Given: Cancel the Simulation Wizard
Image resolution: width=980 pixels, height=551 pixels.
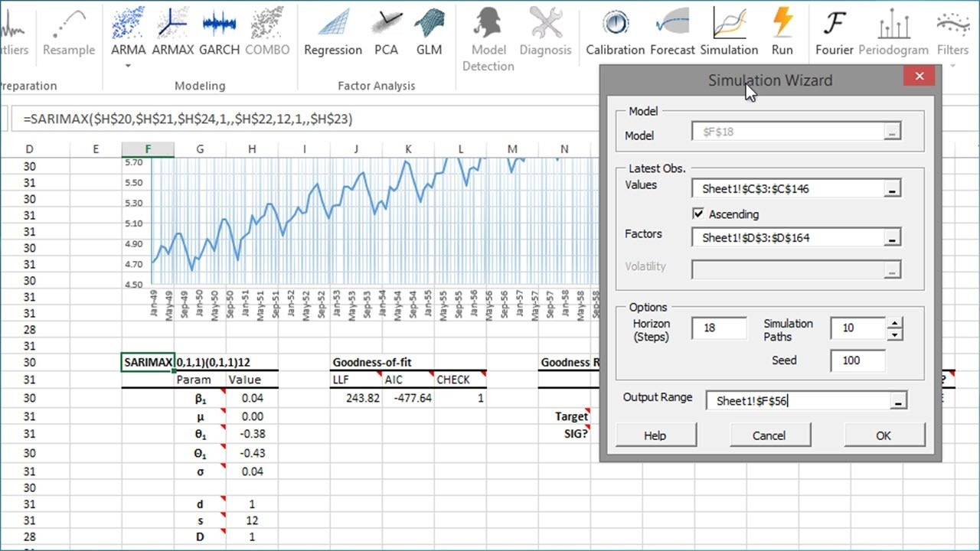Looking at the screenshot, I should [x=769, y=435].
